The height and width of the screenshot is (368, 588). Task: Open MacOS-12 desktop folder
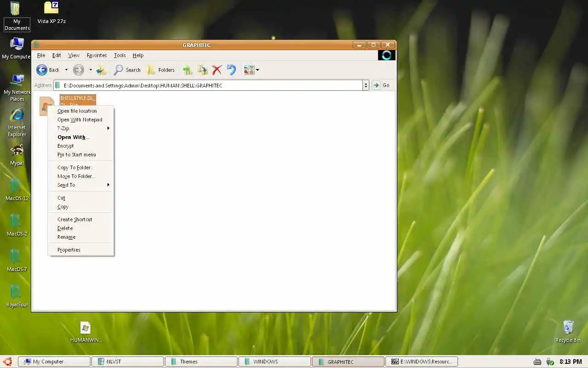click(17, 190)
